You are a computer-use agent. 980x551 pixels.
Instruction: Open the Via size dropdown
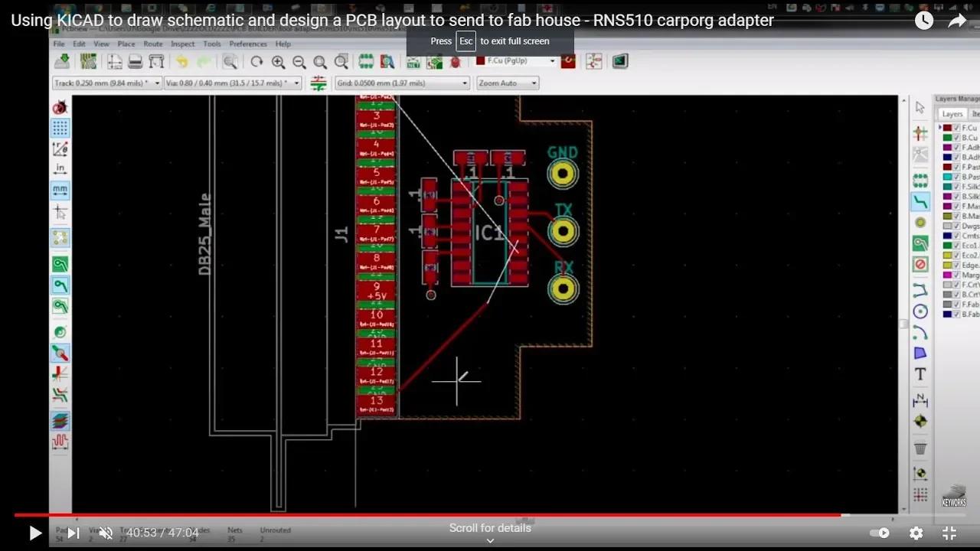295,82
